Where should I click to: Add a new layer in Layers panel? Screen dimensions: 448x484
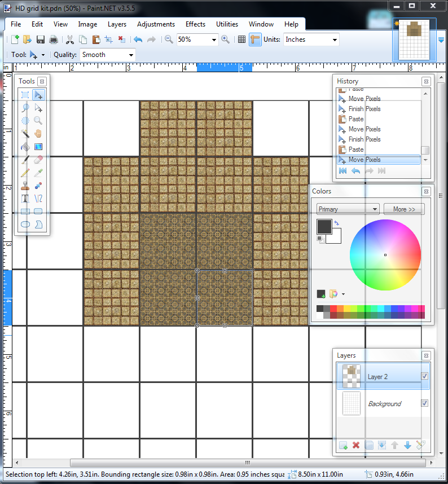pos(343,445)
